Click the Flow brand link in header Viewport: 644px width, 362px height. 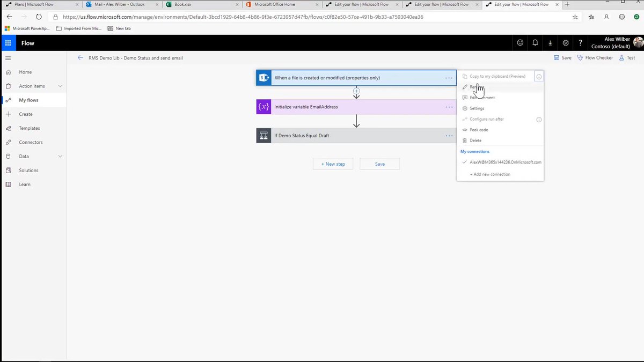(28, 43)
